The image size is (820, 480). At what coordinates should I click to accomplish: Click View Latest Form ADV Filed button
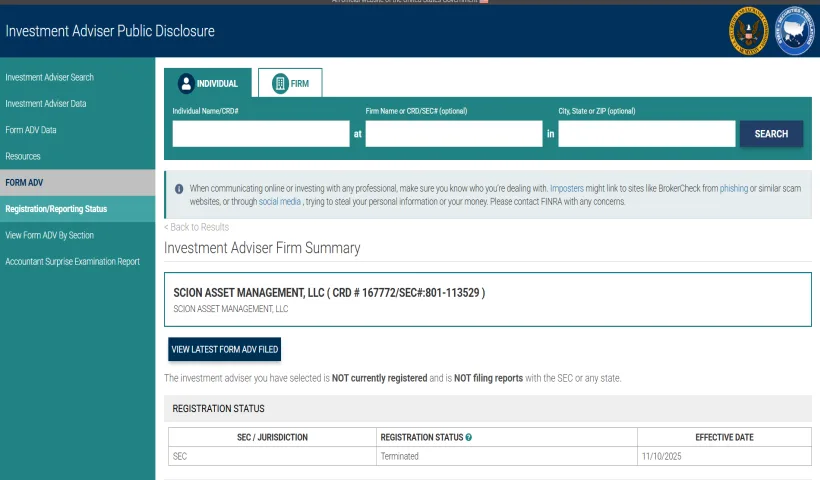(225, 349)
